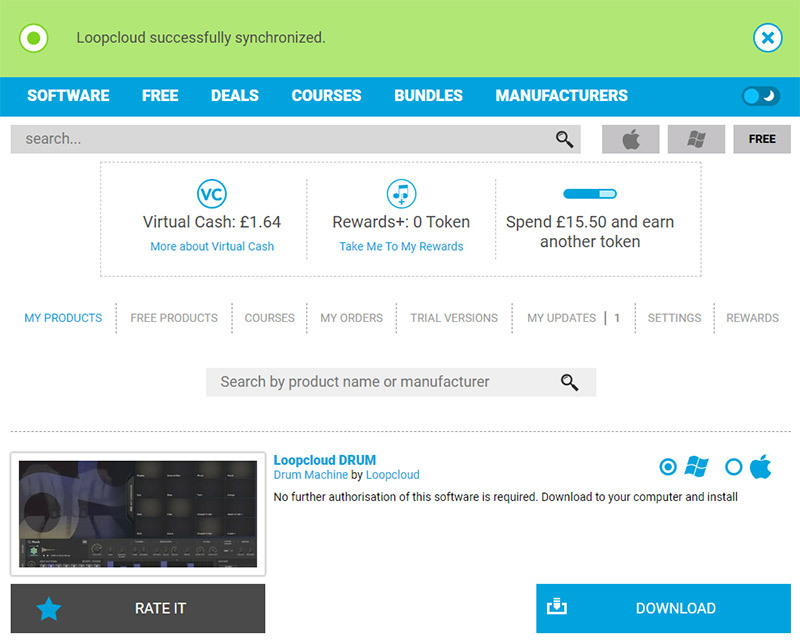The image size is (800, 643).
Task: Click the blue Apple logo icon
Action: point(761,467)
